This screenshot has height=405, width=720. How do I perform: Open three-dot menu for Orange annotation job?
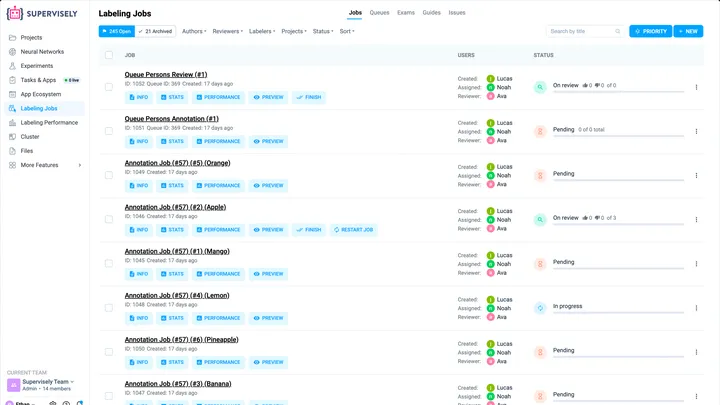pos(696,175)
